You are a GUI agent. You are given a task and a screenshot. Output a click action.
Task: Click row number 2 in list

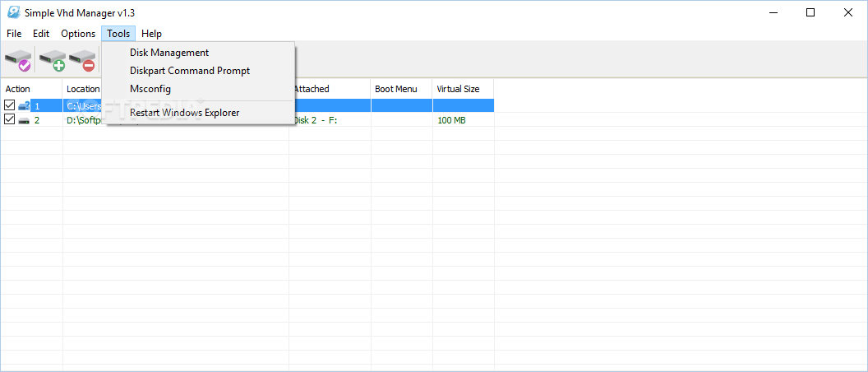37,120
